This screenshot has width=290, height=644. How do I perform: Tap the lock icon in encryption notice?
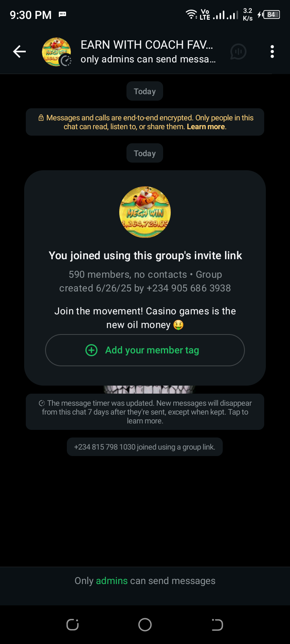41,118
